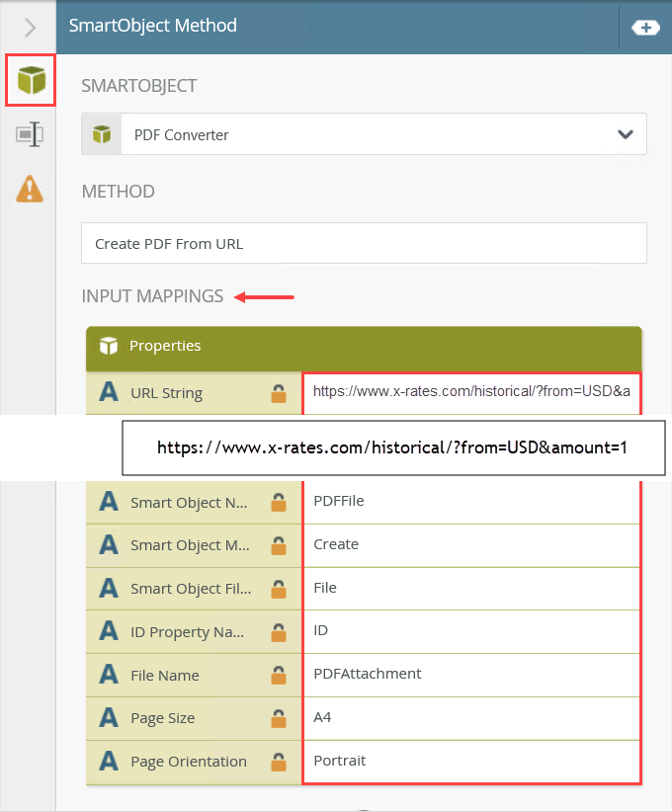672x812 pixels.
Task: Edit the URL String value field
Action: point(471,392)
